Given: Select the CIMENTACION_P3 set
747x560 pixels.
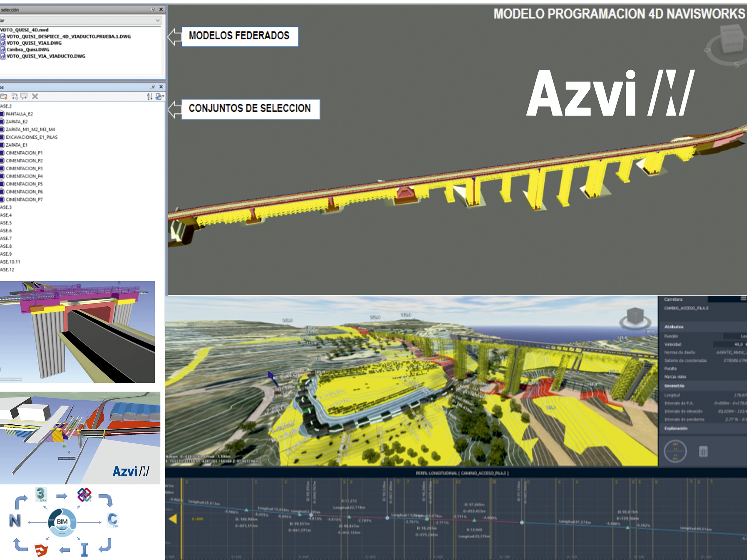Looking at the screenshot, I should (x=24, y=168).
